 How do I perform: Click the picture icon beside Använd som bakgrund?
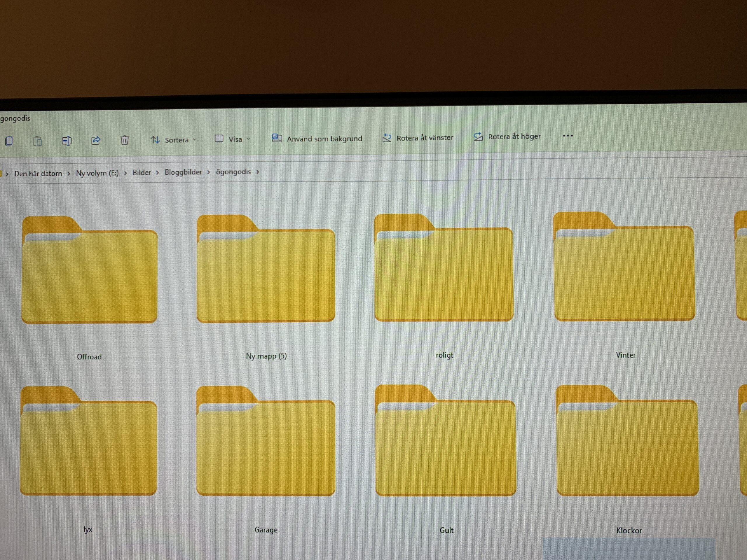tap(277, 138)
